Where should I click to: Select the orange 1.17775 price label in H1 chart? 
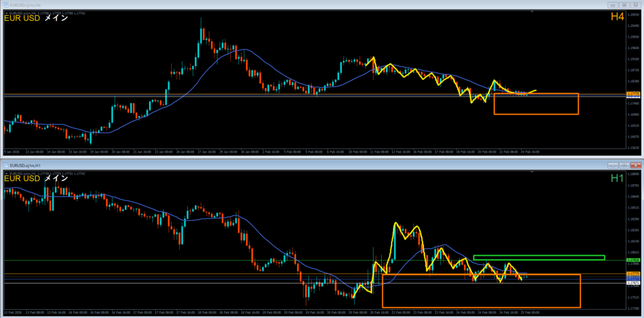pyautogui.click(x=633, y=273)
